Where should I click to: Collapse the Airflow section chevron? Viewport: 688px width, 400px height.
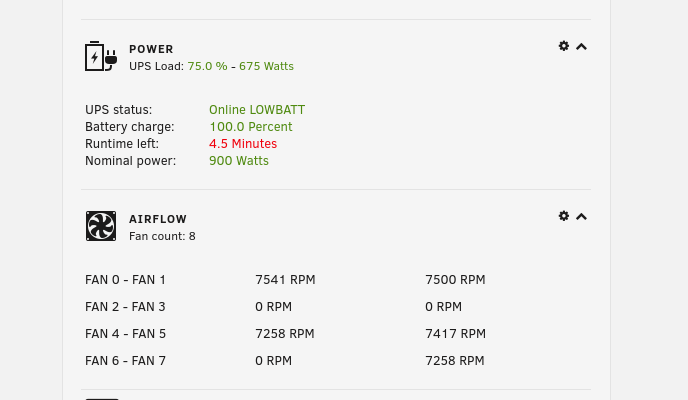pos(581,217)
